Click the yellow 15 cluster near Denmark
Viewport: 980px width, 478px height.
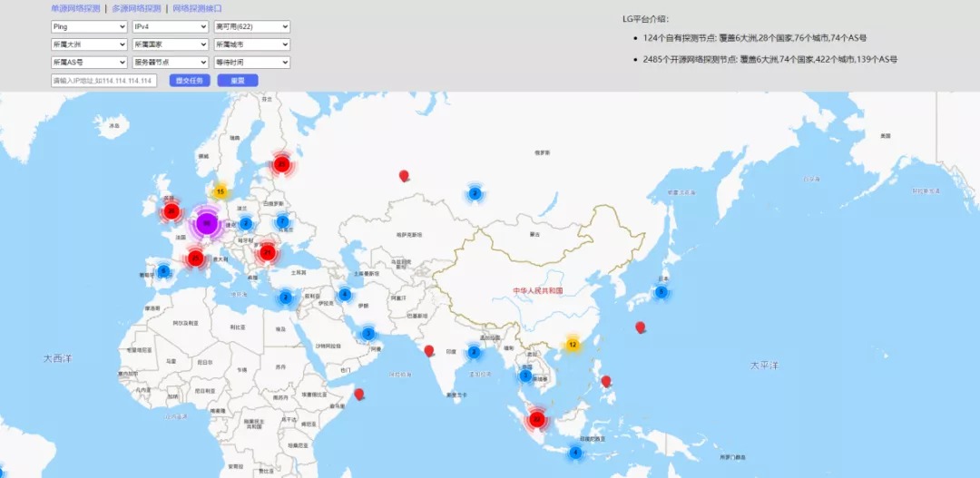point(220,191)
